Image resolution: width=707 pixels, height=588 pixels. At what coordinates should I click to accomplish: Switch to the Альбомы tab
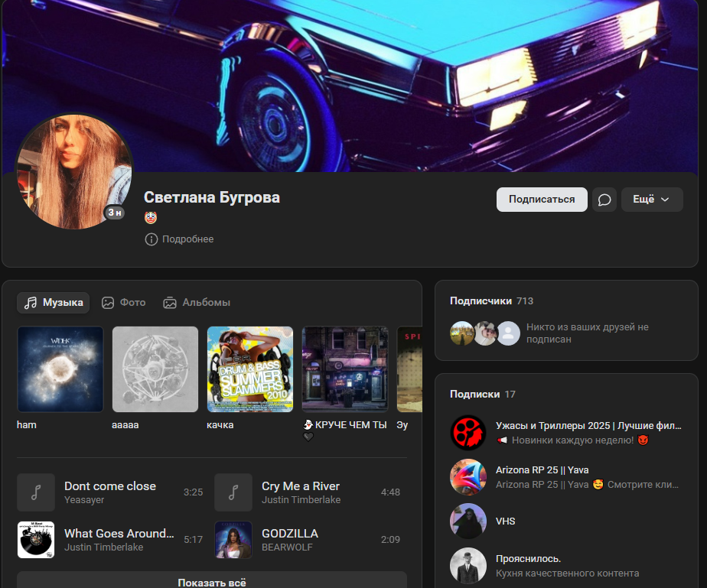coord(197,302)
